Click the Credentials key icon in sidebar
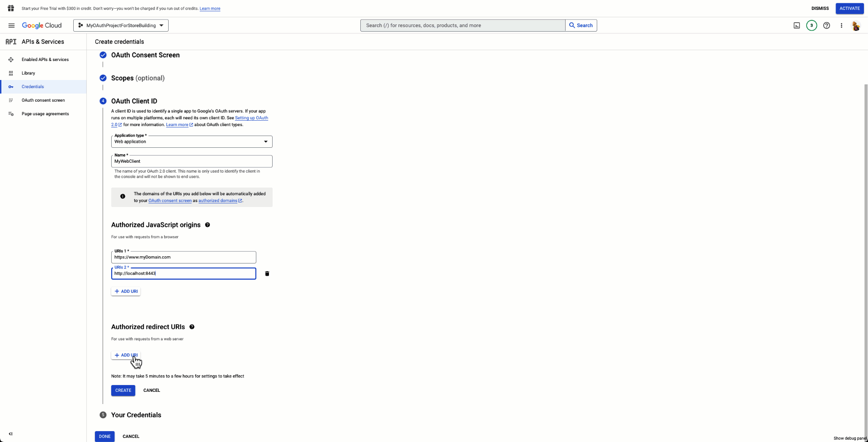Image resolution: width=868 pixels, height=442 pixels. point(11,86)
